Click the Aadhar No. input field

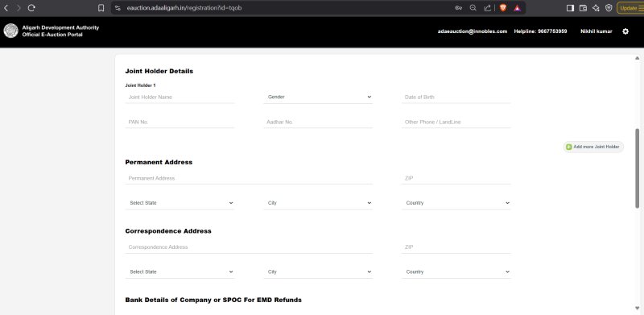coord(318,122)
